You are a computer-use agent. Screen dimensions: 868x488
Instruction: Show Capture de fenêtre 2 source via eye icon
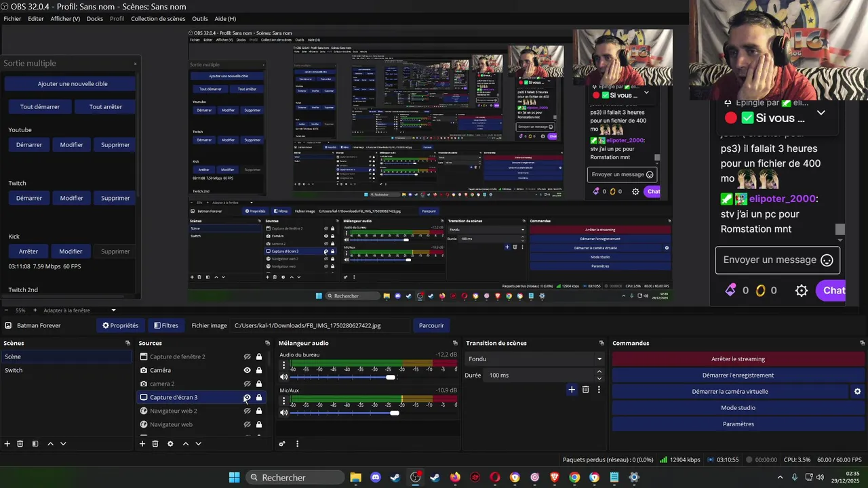[x=248, y=357]
